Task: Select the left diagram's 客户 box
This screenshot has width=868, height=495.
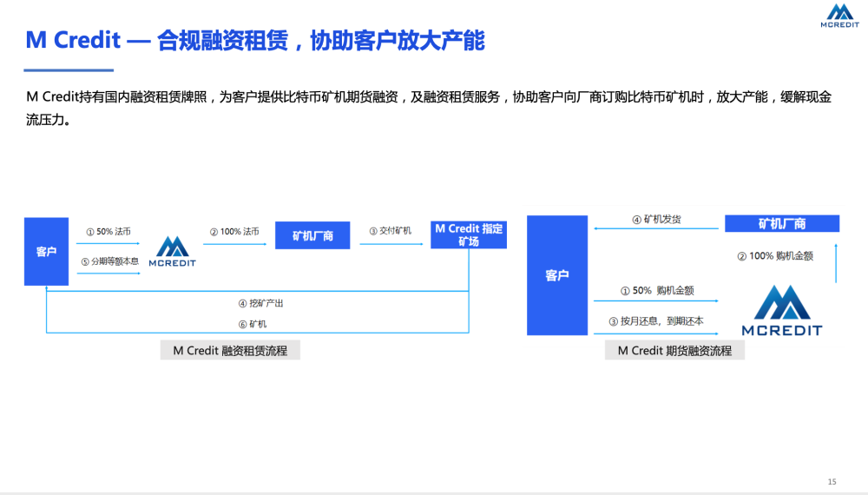Action: [x=47, y=251]
